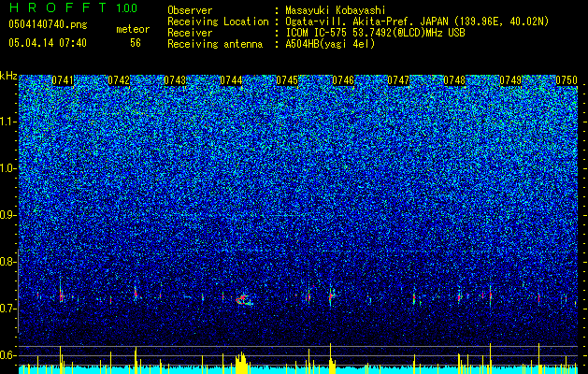Click the 0.8 kHz axis label
Viewport: 588px width, 374px height.
(7, 262)
